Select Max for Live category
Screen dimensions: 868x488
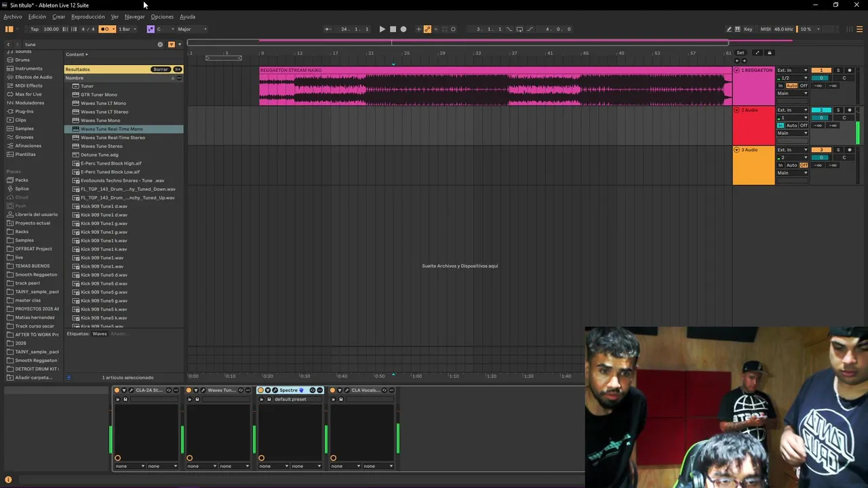pyautogui.click(x=28, y=94)
